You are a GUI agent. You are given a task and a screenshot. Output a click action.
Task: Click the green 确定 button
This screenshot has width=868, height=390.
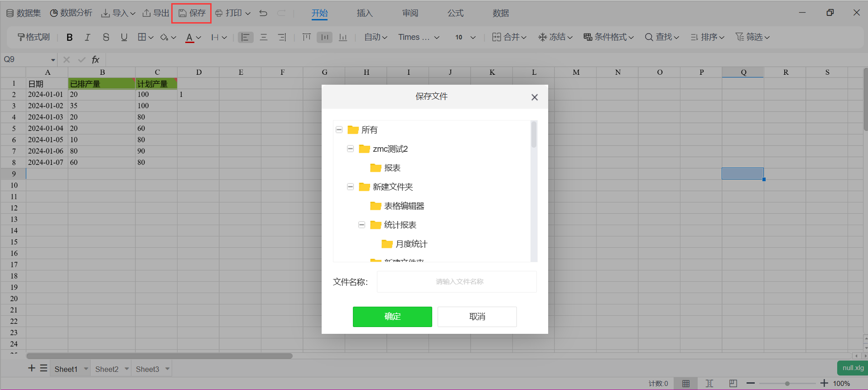coord(392,317)
